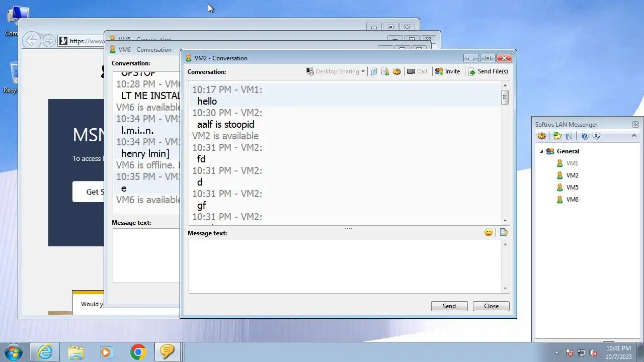Open the Windows Start menu
Screen dimensions: 644x362
point(13,352)
